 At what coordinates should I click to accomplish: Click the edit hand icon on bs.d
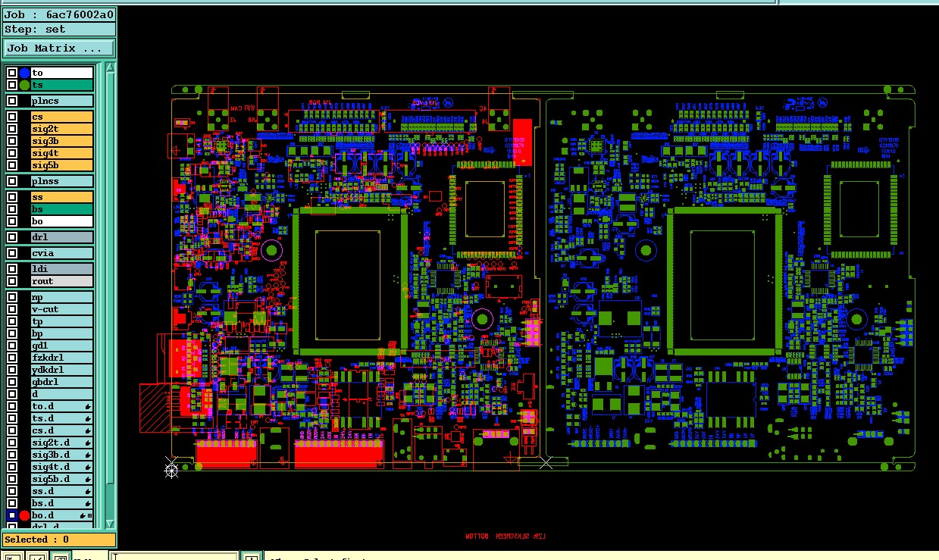coord(88,503)
